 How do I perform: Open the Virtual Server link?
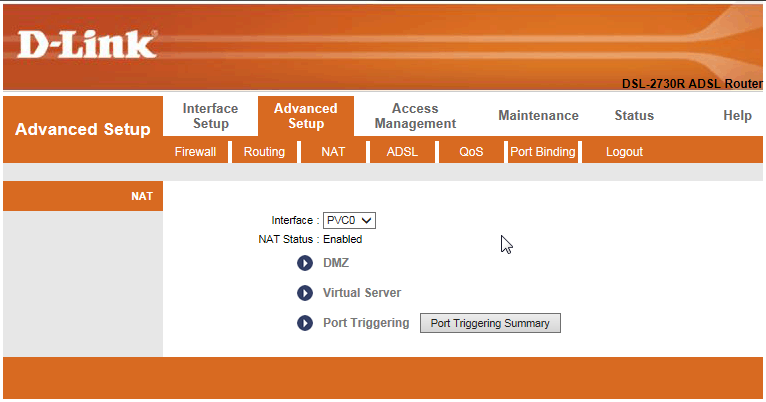362,293
